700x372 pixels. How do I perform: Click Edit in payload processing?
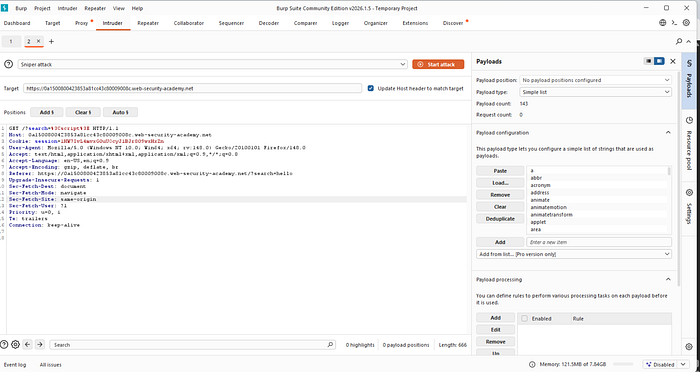[x=496, y=330]
